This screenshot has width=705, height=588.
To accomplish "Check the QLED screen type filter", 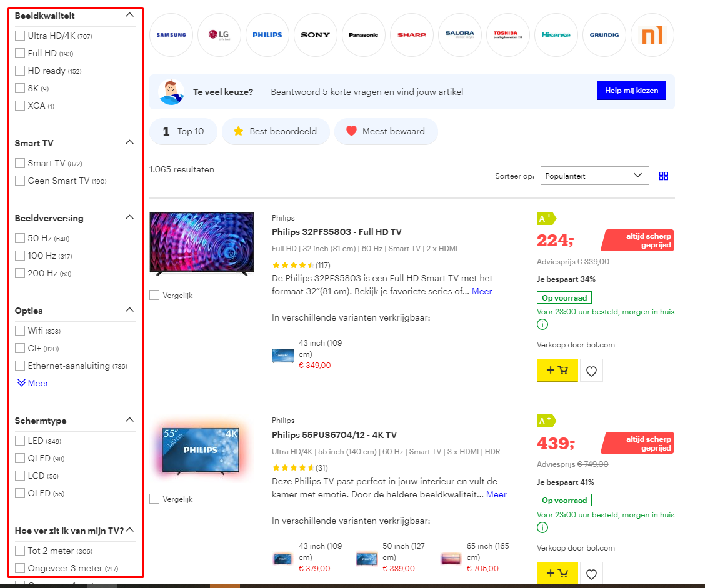I will [20, 459].
